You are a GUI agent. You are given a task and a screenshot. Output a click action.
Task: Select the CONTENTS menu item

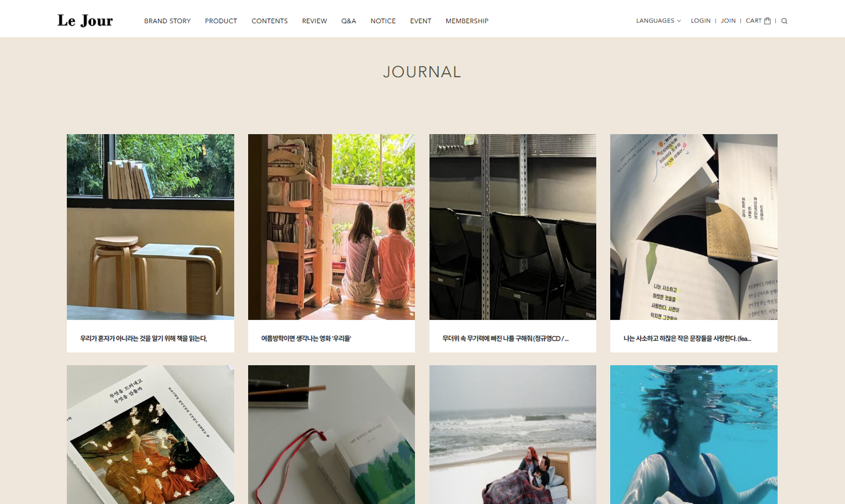pyautogui.click(x=270, y=21)
